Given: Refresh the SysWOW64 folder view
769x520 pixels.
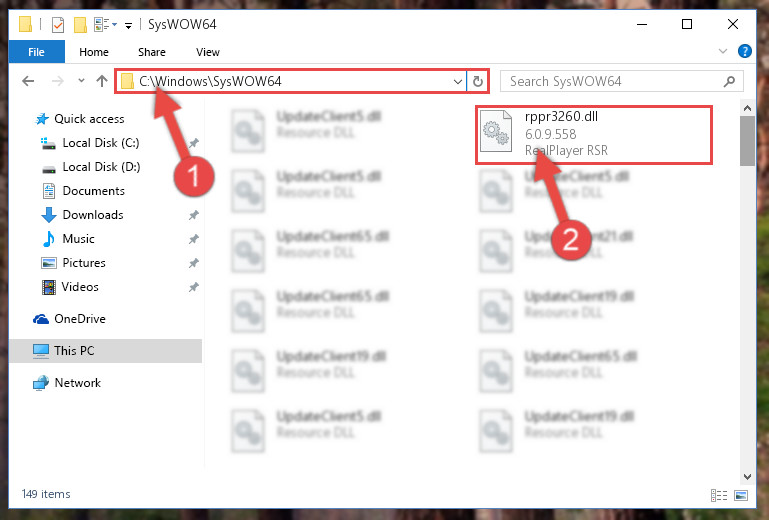Looking at the screenshot, I should [478, 81].
